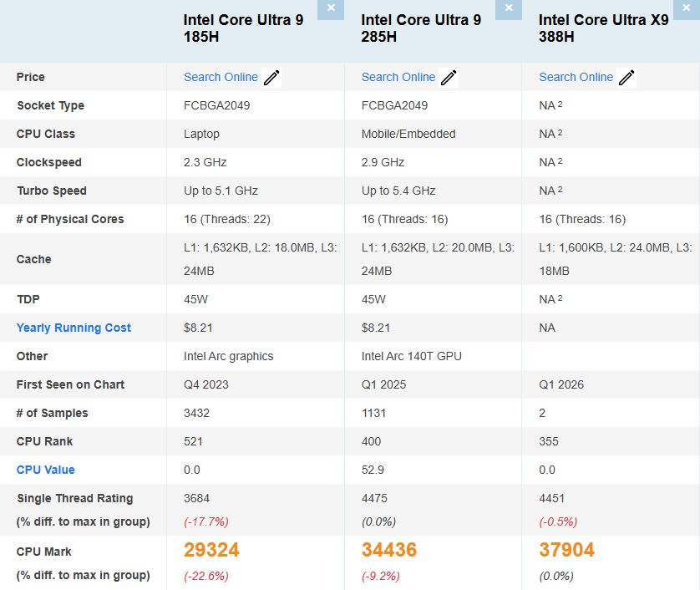Search Online for the 285H price
The image size is (700, 590).
(x=398, y=77)
